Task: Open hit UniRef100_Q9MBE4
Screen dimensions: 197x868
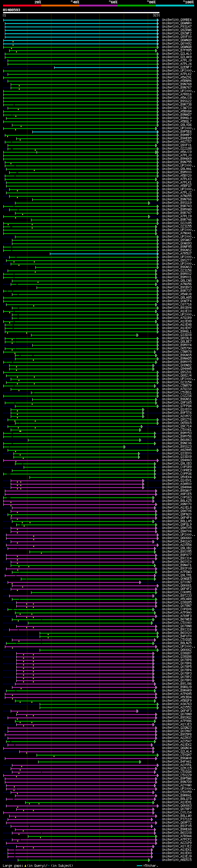Action: [x=177, y=20]
